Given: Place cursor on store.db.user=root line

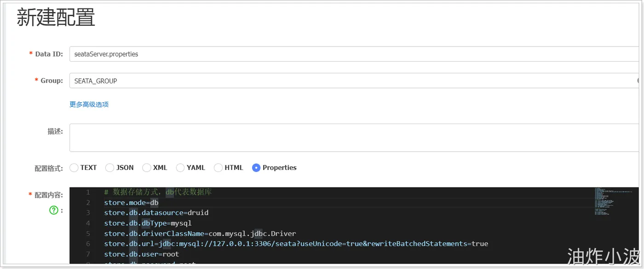Looking at the screenshot, I should pos(142,254).
